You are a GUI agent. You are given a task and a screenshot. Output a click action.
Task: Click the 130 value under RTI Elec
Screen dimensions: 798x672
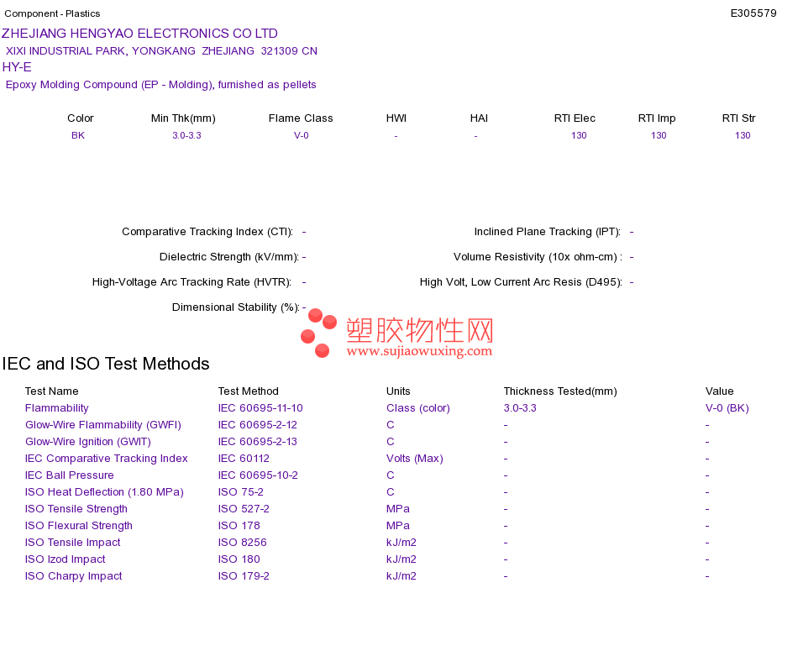(579, 135)
